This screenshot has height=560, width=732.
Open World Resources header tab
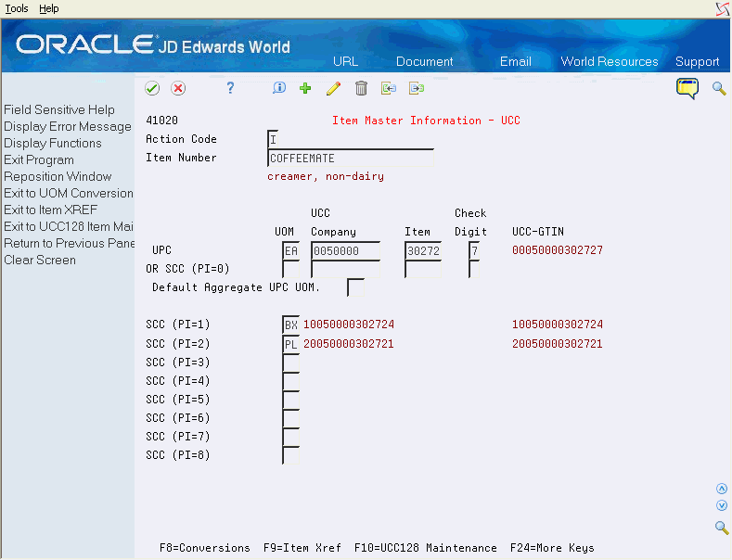point(610,61)
